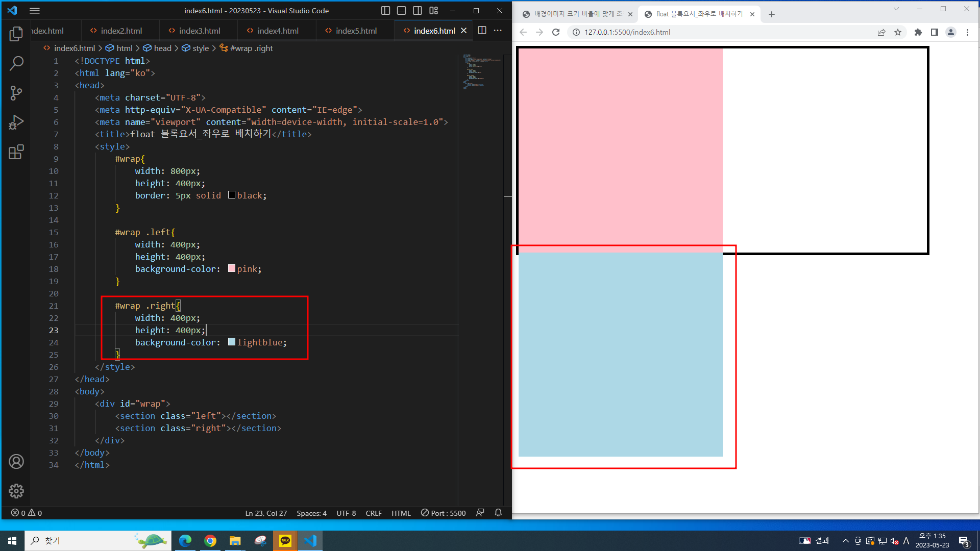This screenshot has width=980, height=551.
Task: Click Port : 5500 in status bar
Action: [443, 513]
